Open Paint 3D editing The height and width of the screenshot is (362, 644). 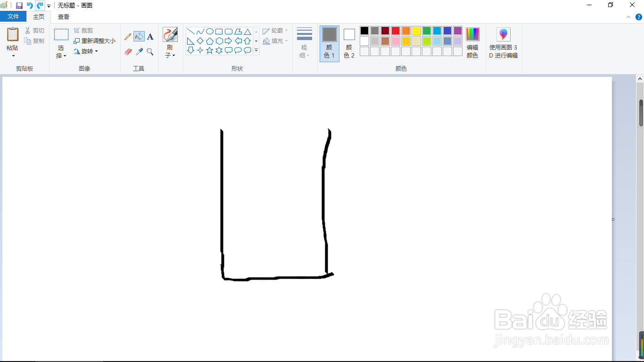coord(504,43)
